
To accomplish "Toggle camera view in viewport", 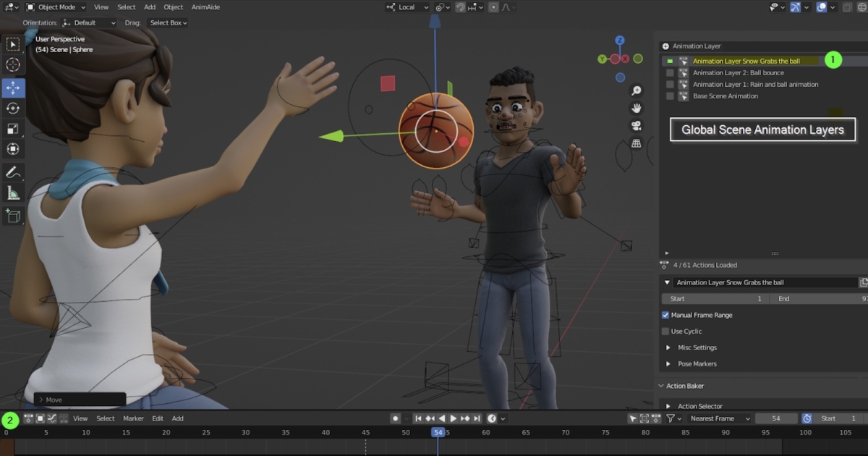I will 637,126.
